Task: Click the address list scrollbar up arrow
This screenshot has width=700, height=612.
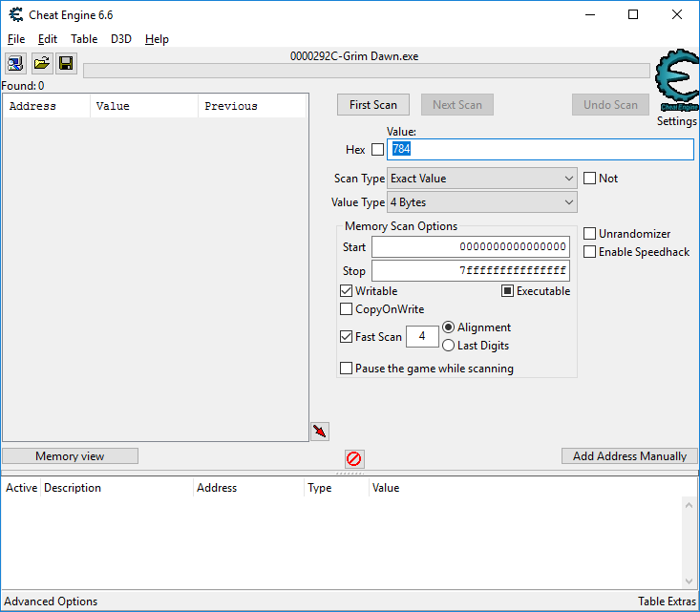Action: (x=689, y=505)
